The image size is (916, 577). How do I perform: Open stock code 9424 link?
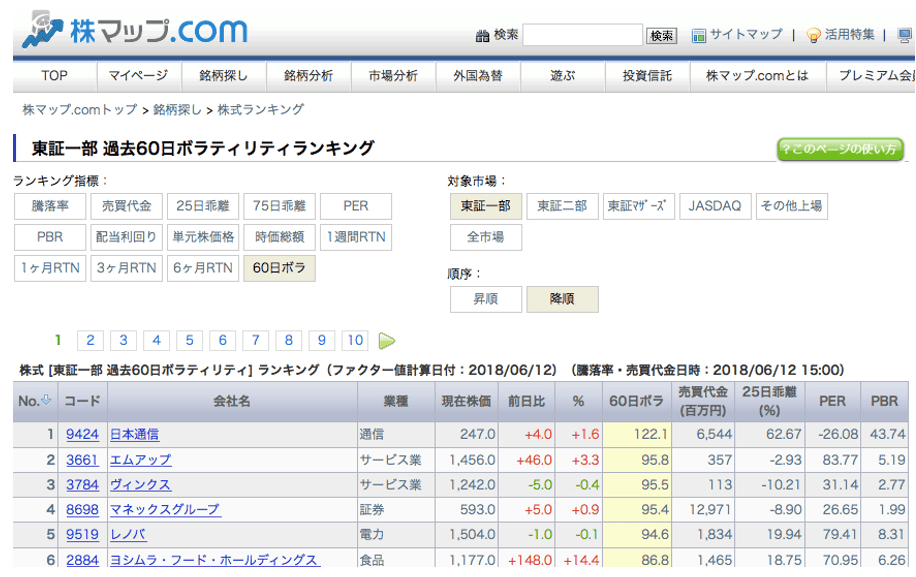[82, 435]
